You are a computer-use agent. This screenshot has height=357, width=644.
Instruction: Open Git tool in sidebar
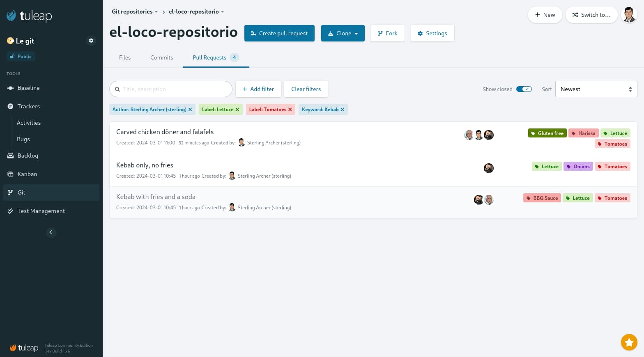pos(51,192)
